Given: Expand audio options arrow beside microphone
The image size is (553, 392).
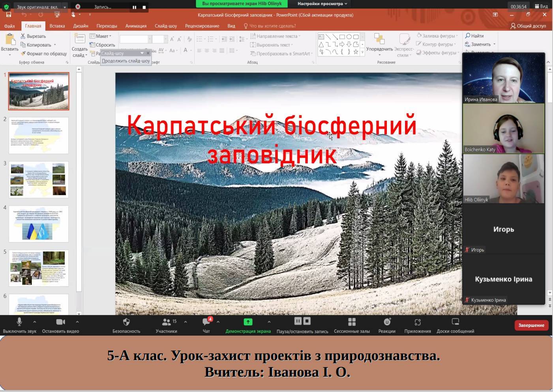Looking at the screenshot, I should tap(35, 322).
